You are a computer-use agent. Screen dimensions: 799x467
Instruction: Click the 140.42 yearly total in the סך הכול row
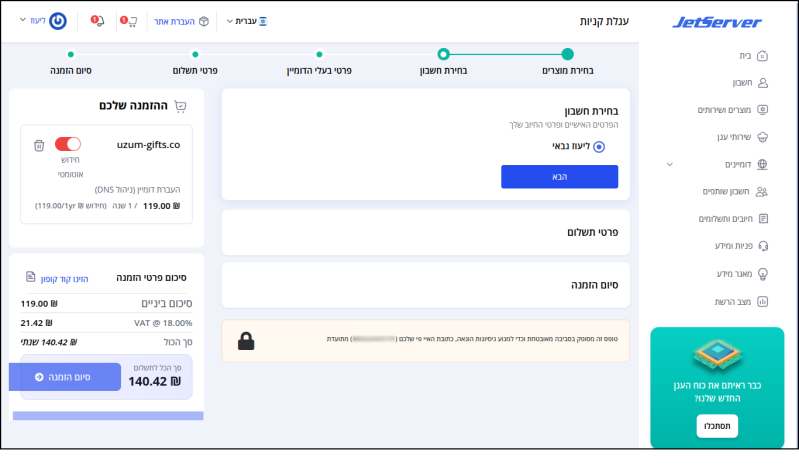48,342
